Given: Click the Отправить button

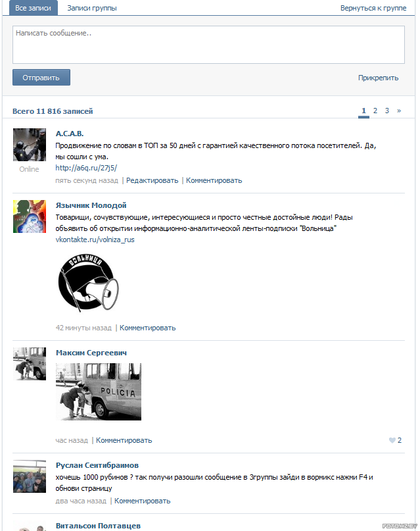Looking at the screenshot, I should pos(41,78).
